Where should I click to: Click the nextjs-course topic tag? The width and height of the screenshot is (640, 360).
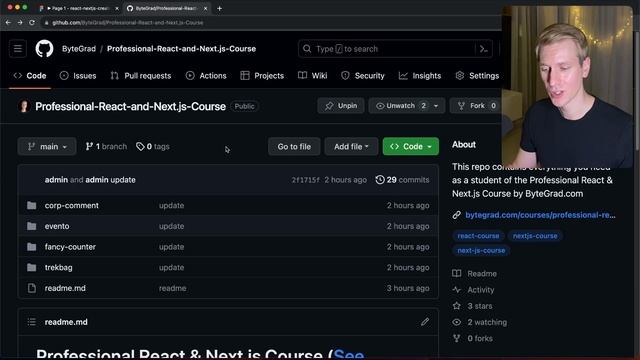(535, 236)
